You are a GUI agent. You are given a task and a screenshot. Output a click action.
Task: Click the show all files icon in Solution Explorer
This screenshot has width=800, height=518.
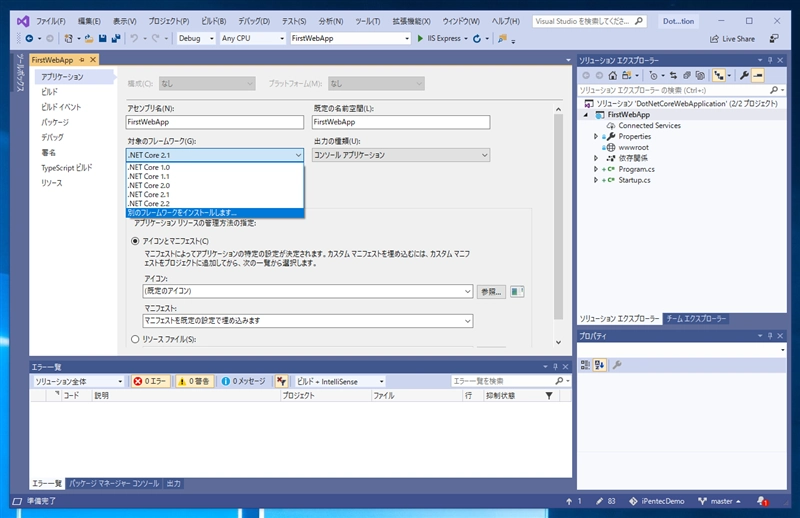coord(700,76)
